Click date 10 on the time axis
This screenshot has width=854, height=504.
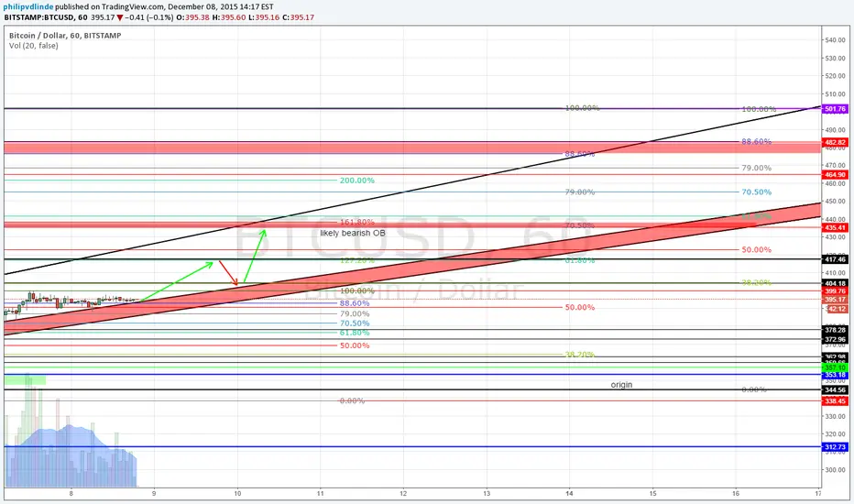pyautogui.click(x=237, y=494)
